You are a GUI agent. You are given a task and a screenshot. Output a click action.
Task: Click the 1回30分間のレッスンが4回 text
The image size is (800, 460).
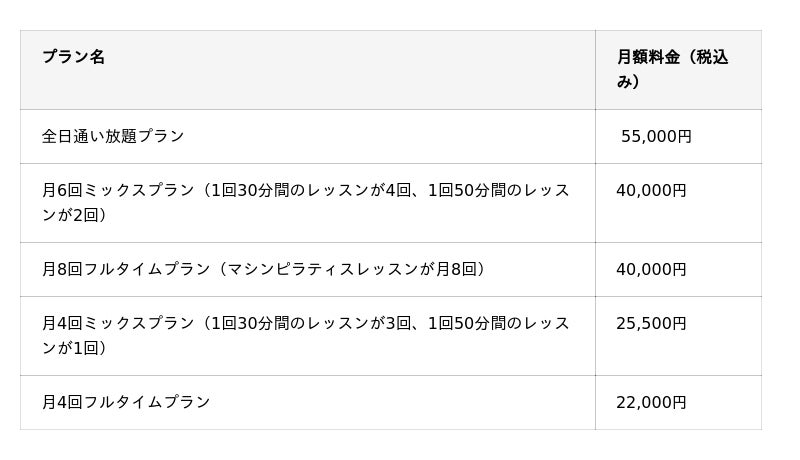(x=308, y=190)
